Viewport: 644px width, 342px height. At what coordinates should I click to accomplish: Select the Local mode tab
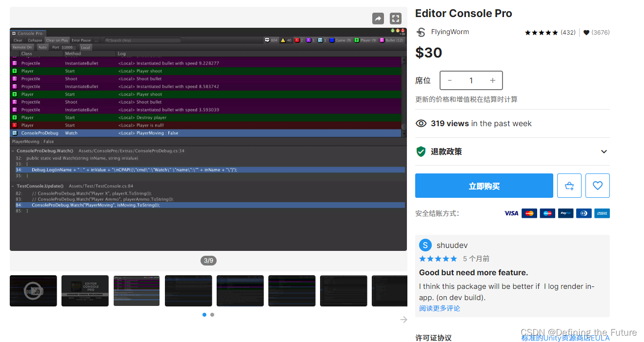click(x=85, y=47)
